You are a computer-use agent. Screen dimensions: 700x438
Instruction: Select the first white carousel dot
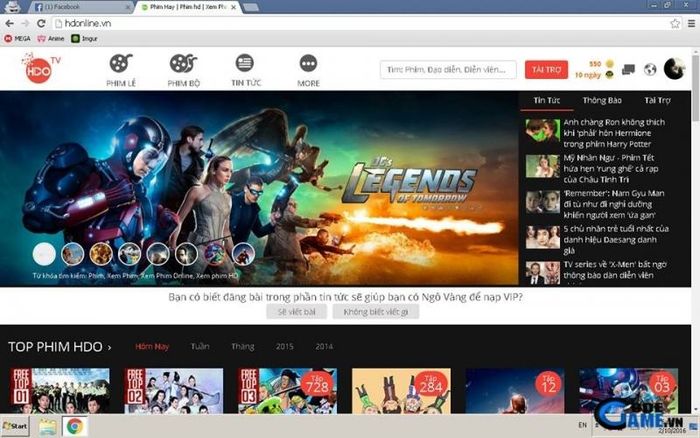[44, 254]
